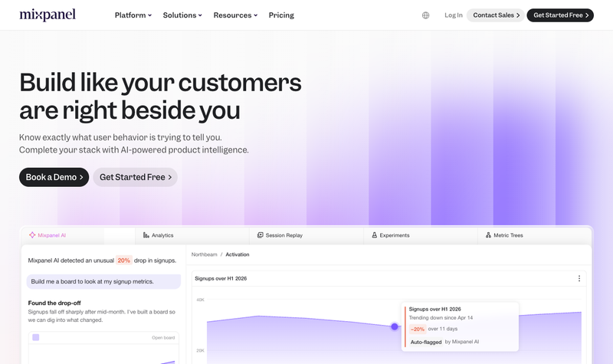The width and height of the screenshot is (613, 364).
Task: Click the Log In link
Action: 454,15
